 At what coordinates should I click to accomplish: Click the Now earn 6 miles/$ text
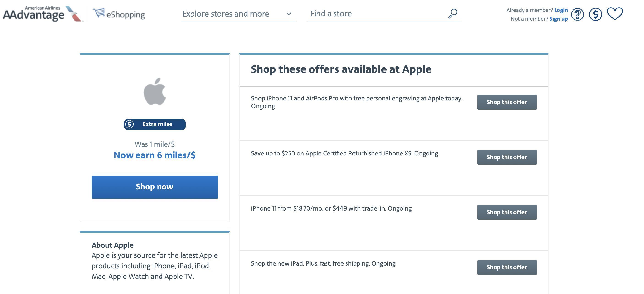point(155,155)
